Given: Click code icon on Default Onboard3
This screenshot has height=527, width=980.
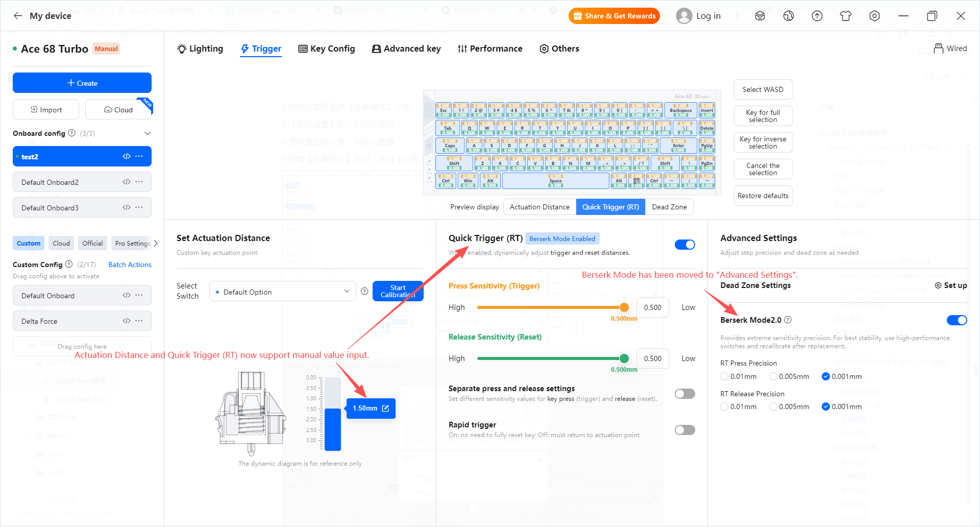Looking at the screenshot, I should [x=127, y=207].
